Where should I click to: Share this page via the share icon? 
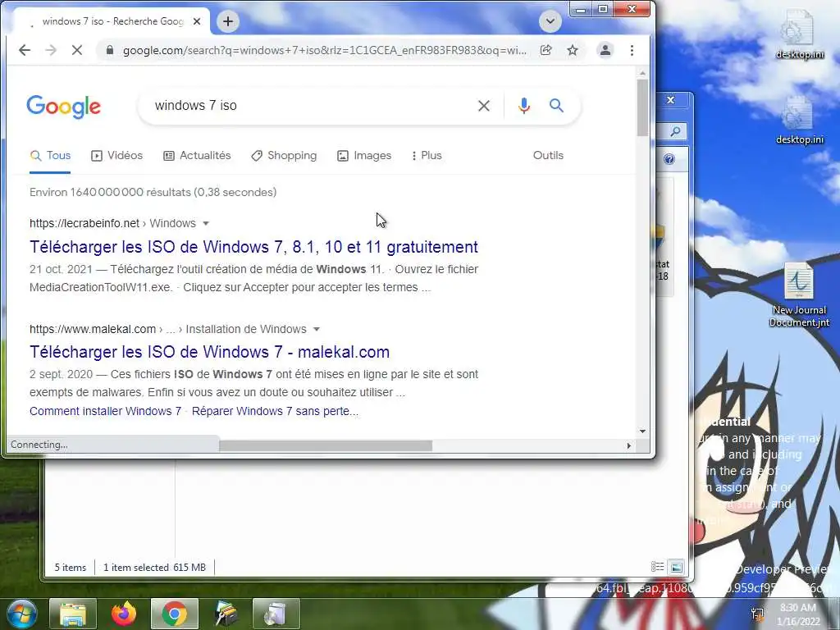click(546, 50)
